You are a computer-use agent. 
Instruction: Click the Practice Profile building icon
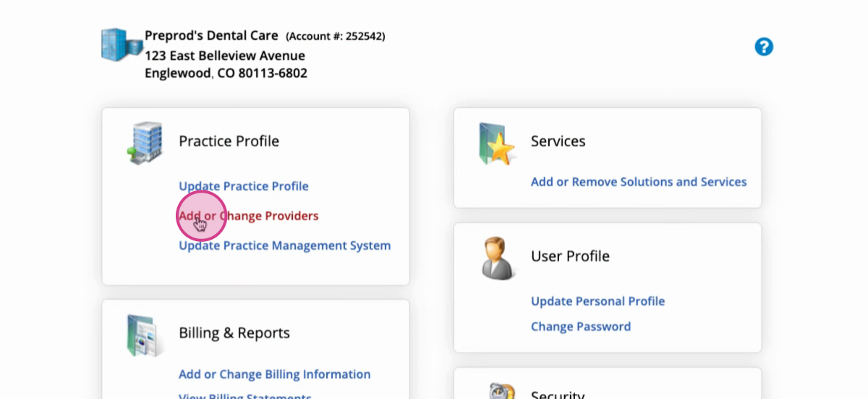145,143
